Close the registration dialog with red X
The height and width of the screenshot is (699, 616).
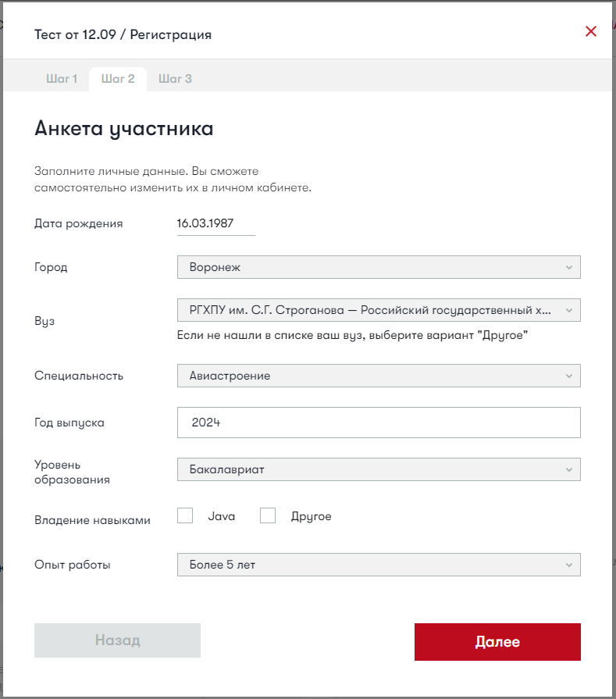click(591, 32)
